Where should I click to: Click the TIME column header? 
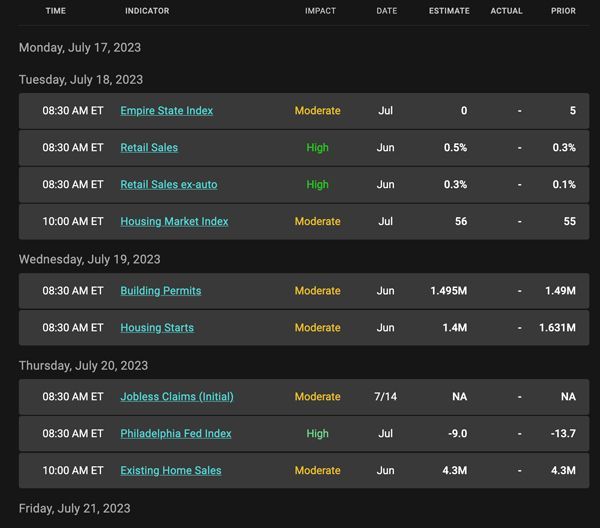click(55, 11)
